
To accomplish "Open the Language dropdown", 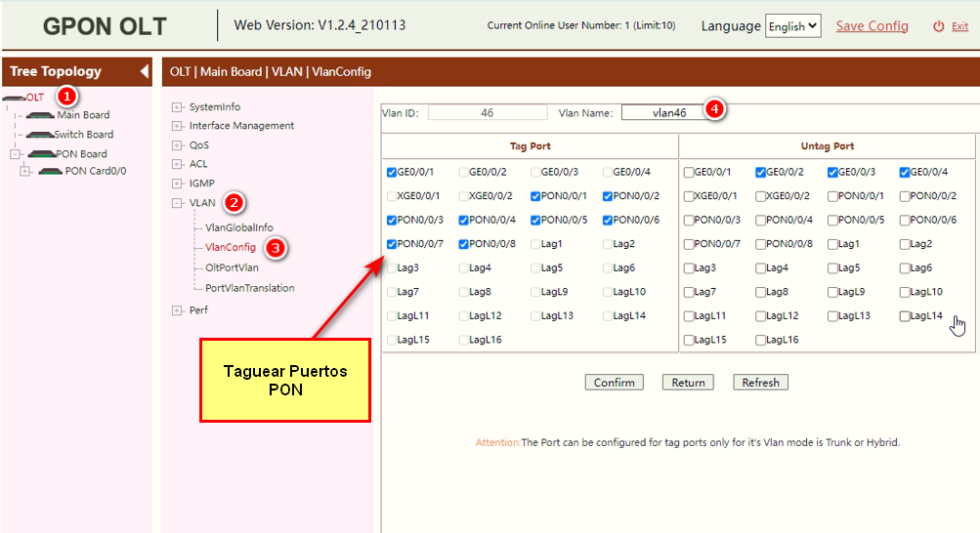I will pos(792,27).
